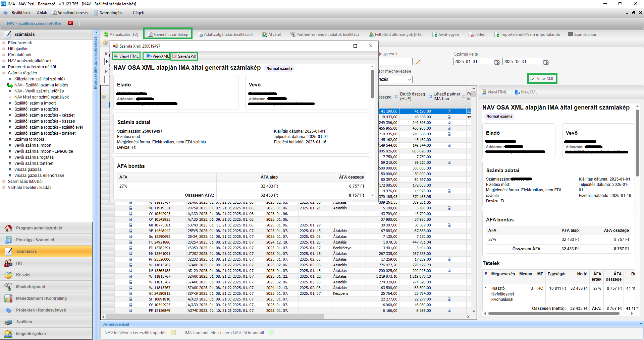Open the Beállítások menu
This screenshot has height=340, width=644.
pyautogui.click(x=21, y=13)
